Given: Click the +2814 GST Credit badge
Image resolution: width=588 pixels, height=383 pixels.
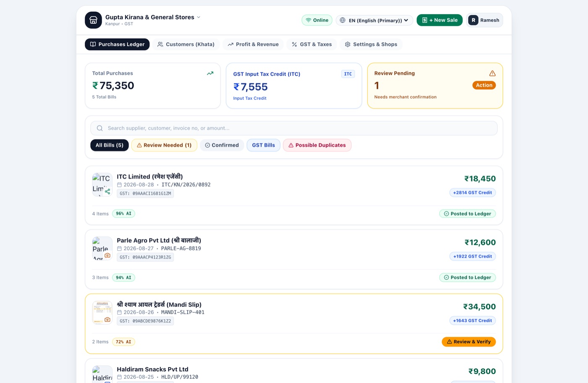Looking at the screenshot, I should click(472, 193).
